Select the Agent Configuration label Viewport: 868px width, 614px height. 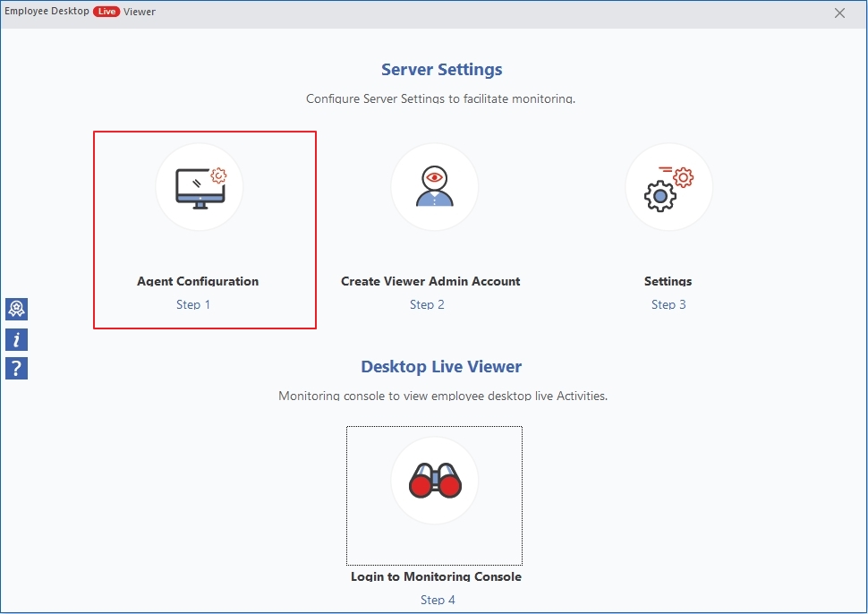tap(198, 281)
